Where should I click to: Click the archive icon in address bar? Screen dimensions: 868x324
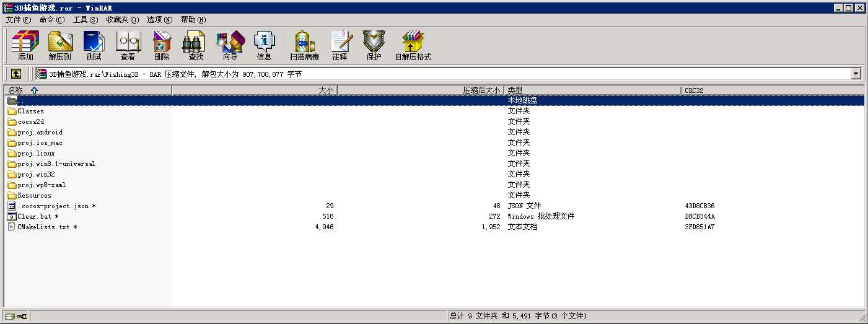[42, 74]
